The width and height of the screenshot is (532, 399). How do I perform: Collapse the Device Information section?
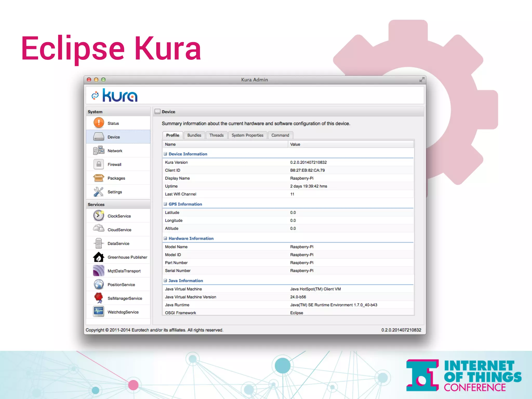click(x=165, y=154)
